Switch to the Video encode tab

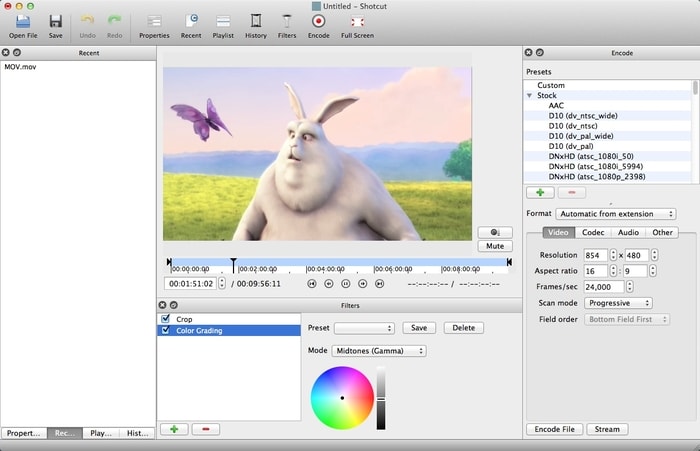(x=558, y=233)
